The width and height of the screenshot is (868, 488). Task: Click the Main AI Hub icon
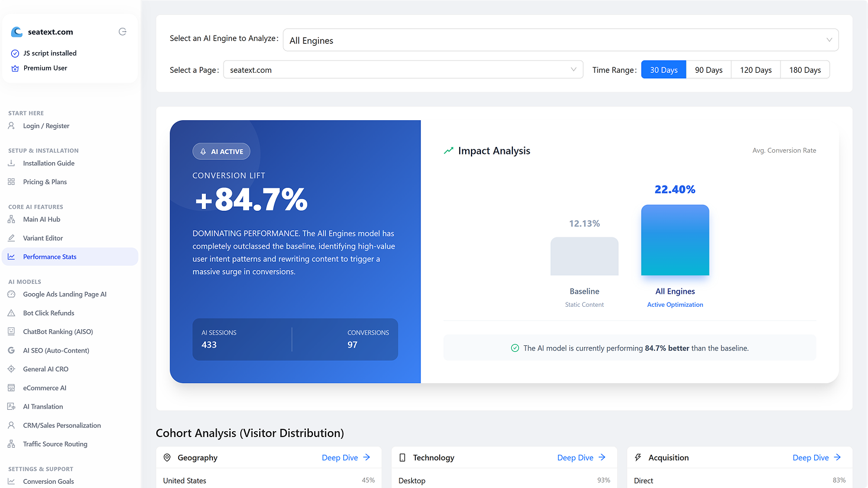tap(11, 219)
